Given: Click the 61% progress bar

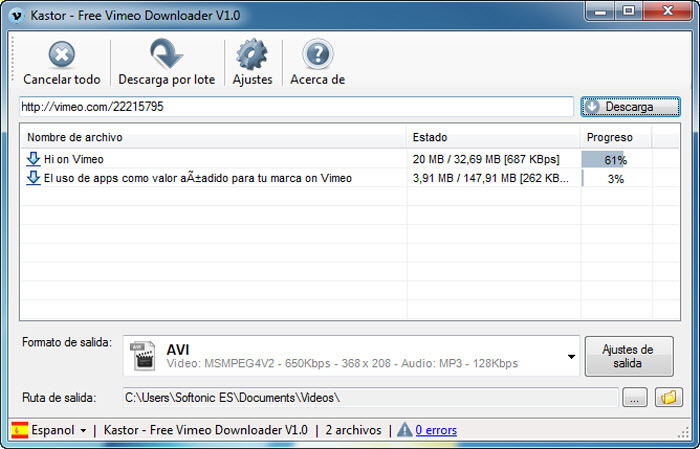Looking at the screenshot, I should pyautogui.click(x=614, y=159).
